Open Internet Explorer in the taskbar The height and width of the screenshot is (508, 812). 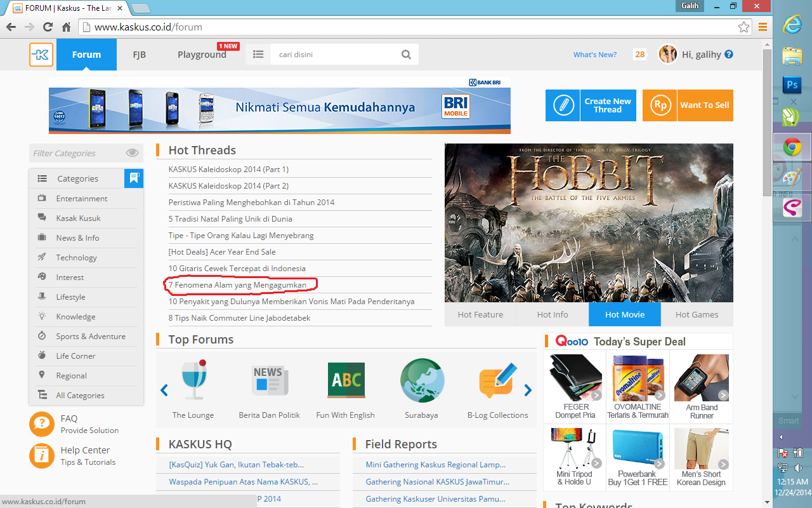792,23
